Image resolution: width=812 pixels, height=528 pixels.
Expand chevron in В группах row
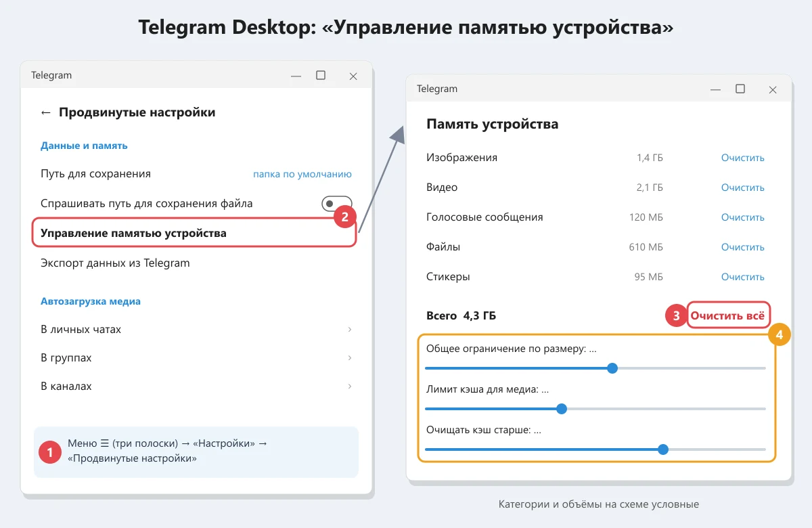pos(350,358)
